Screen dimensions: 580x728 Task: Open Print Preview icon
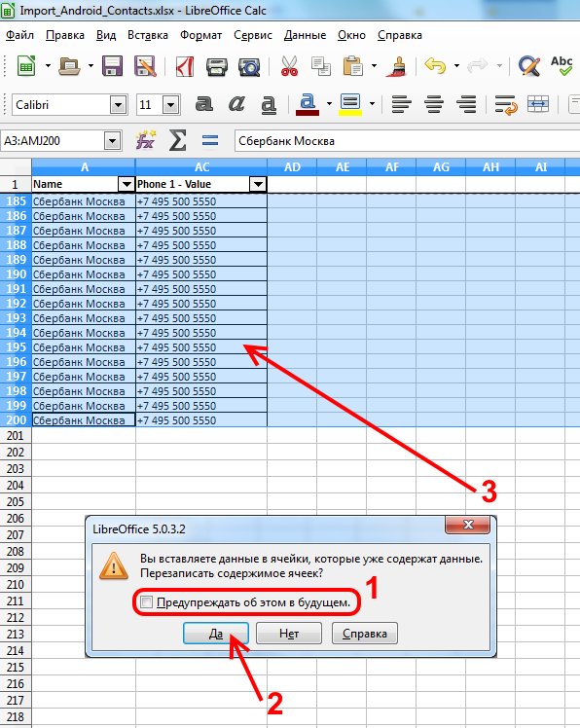pyautogui.click(x=249, y=67)
